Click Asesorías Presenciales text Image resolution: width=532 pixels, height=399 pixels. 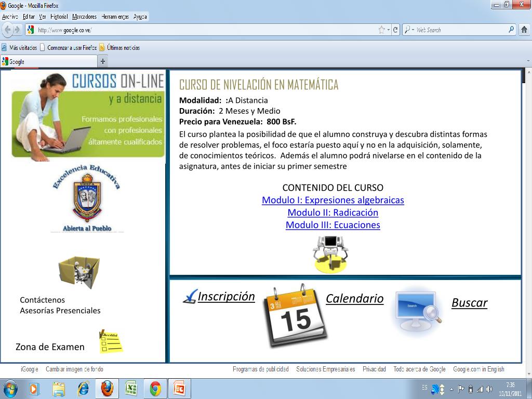[60, 311]
